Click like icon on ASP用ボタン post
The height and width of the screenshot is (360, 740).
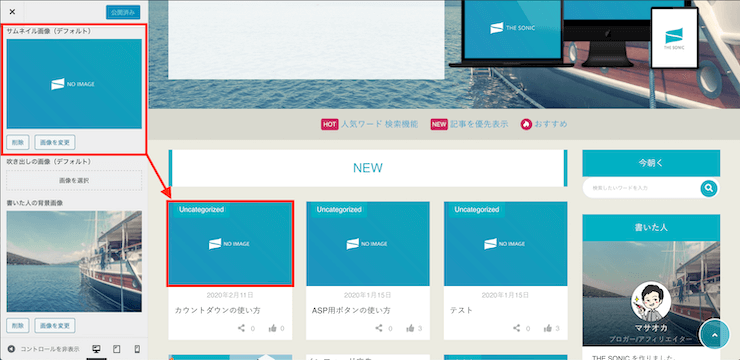pyautogui.click(x=410, y=328)
